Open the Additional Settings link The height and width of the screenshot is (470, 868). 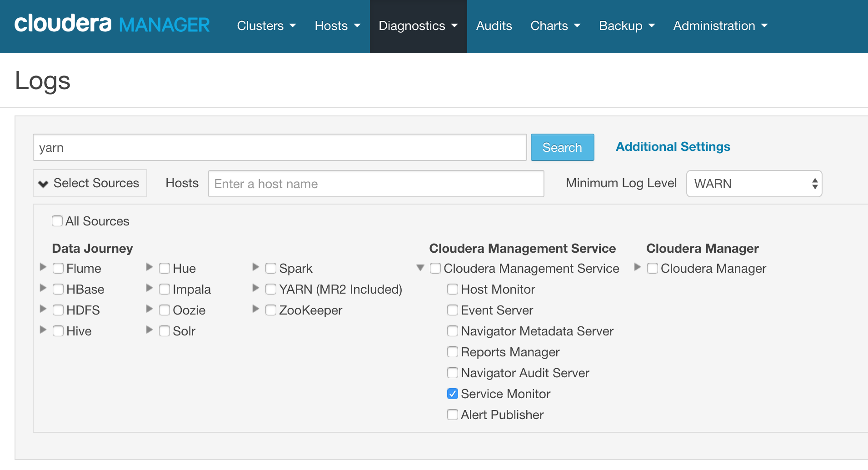pos(673,147)
